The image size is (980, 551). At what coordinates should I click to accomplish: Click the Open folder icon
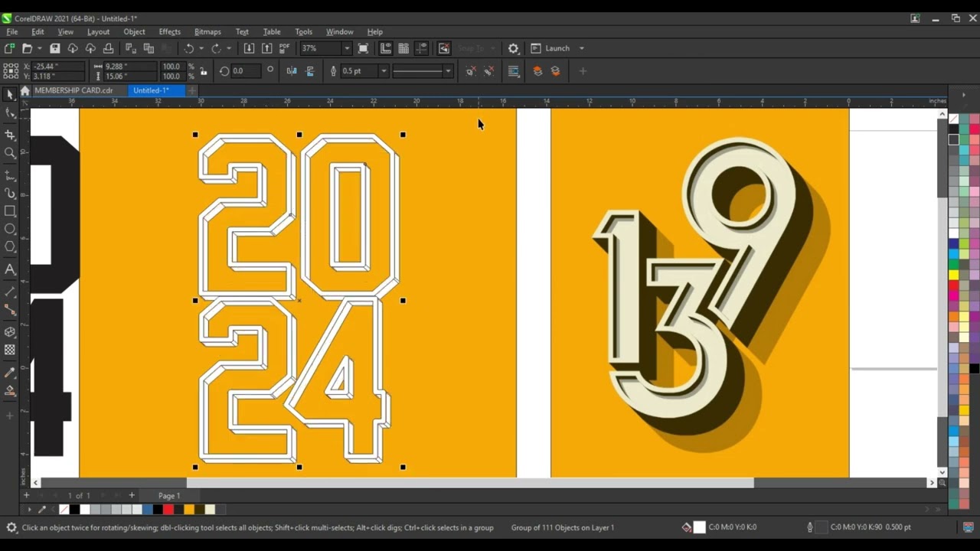pyautogui.click(x=27, y=48)
